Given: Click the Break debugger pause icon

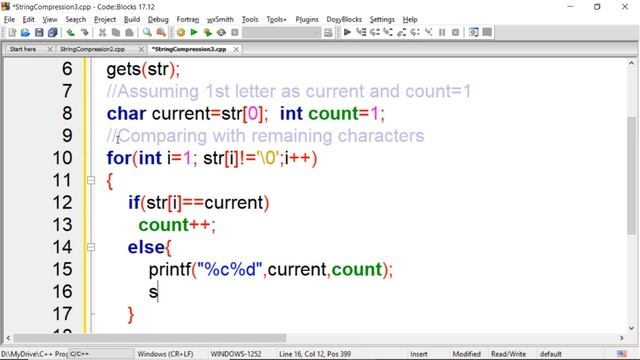Looking at the screenshot, I should pos(442,32).
